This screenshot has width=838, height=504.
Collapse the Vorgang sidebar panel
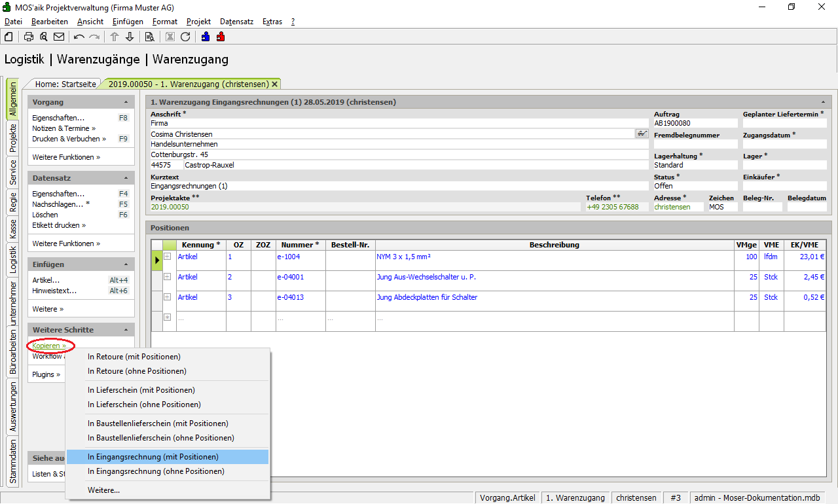click(x=126, y=103)
